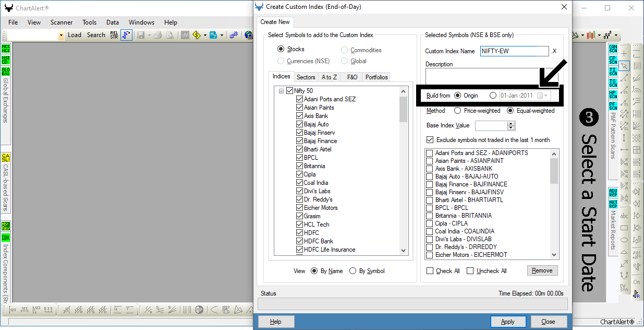This screenshot has height=330, width=644.
Task: Click the yellow diamond scanner icon
Action: [197, 35]
